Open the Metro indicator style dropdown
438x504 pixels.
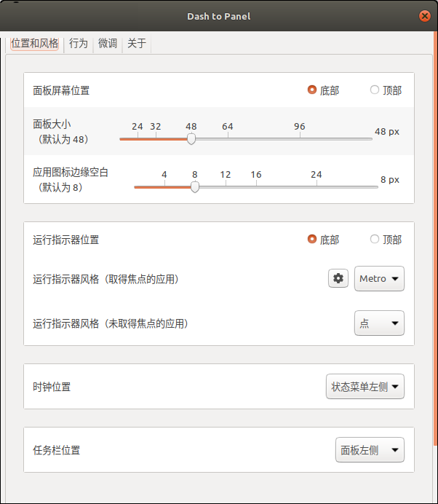click(x=379, y=278)
